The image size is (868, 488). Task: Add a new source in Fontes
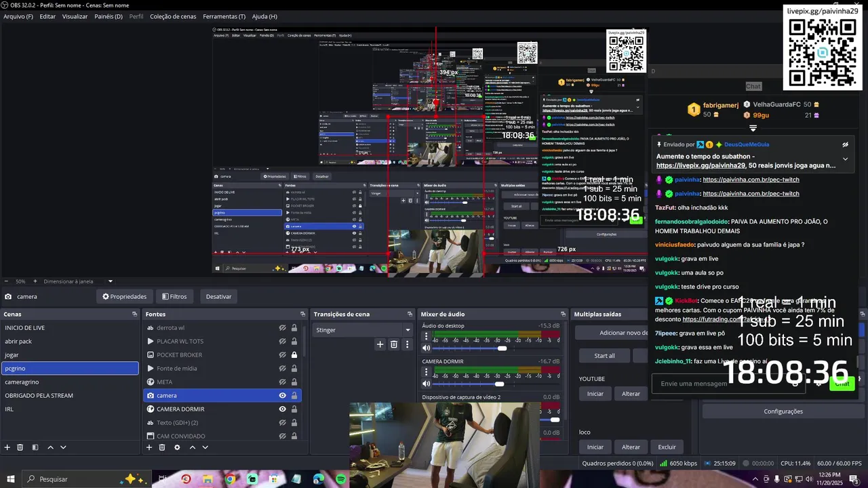(149, 447)
